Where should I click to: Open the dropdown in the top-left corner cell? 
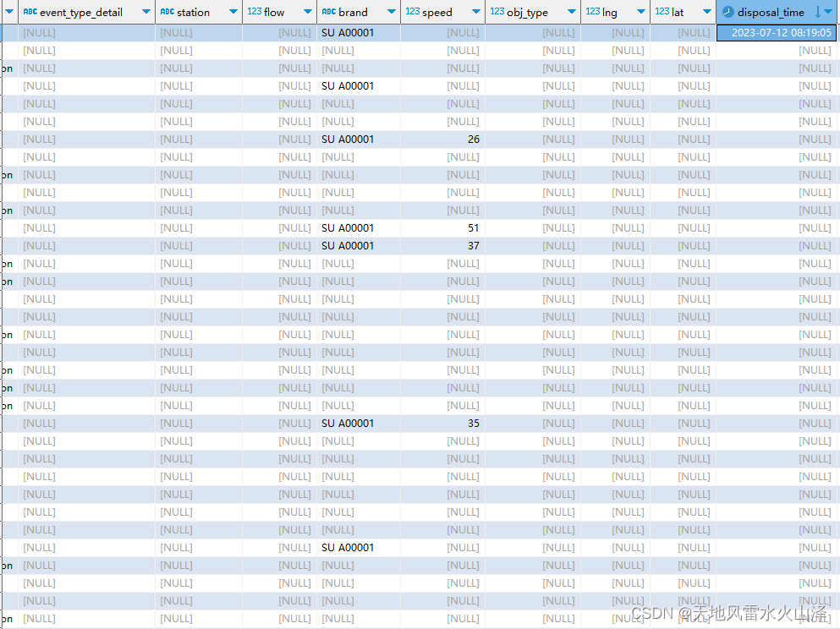click(8, 12)
